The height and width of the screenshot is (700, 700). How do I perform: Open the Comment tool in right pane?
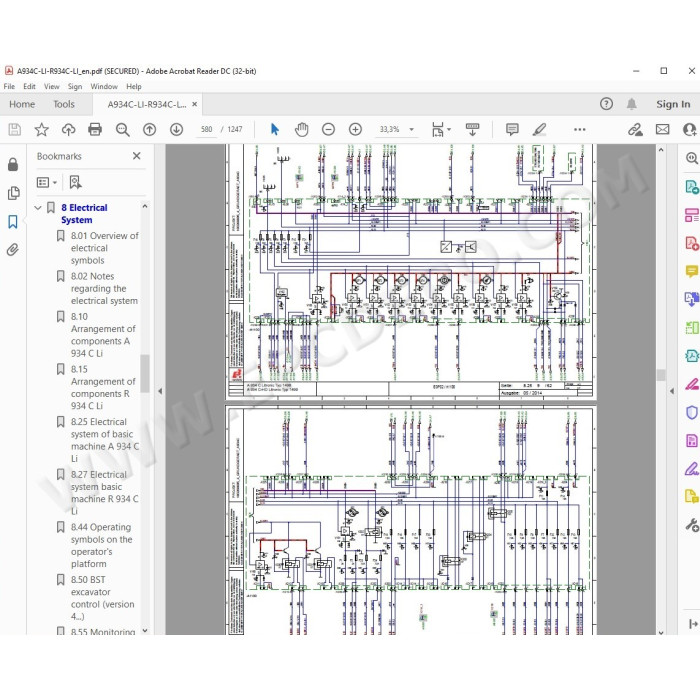click(x=692, y=271)
